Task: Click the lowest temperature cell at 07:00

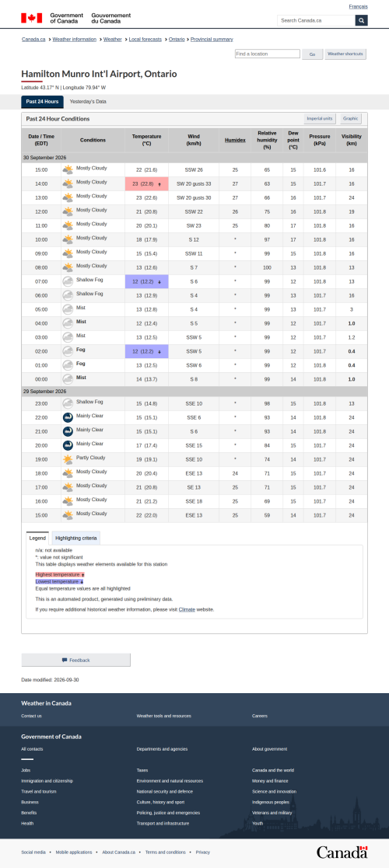Action: point(147,281)
